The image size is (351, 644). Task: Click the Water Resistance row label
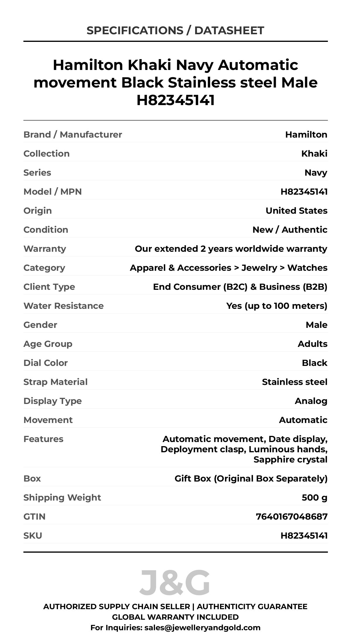63,306
